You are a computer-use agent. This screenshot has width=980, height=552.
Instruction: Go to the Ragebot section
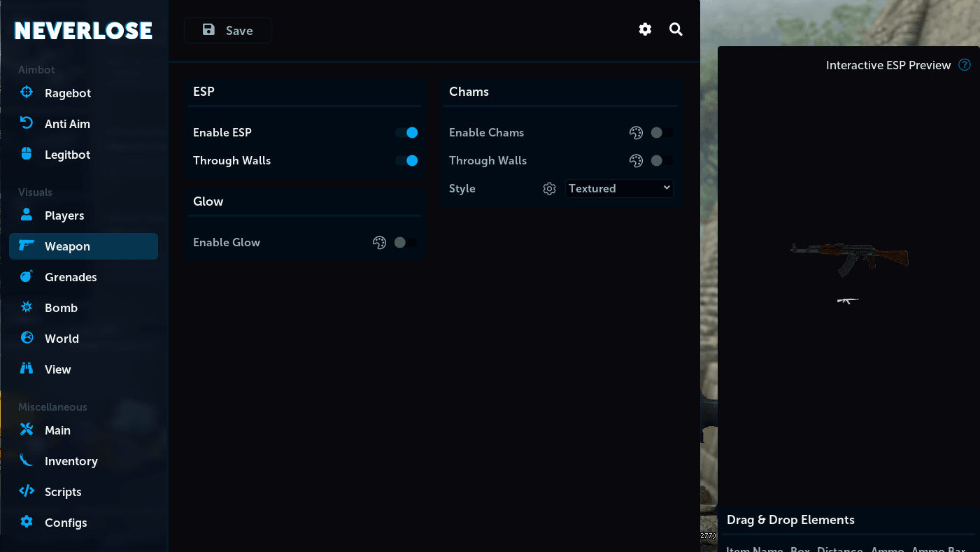click(83, 93)
